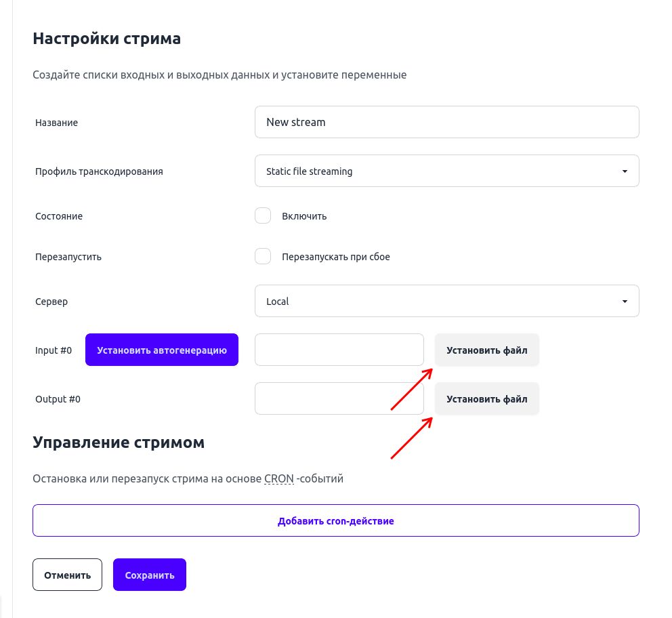Click the «Настройки стрима» heading

[106, 39]
